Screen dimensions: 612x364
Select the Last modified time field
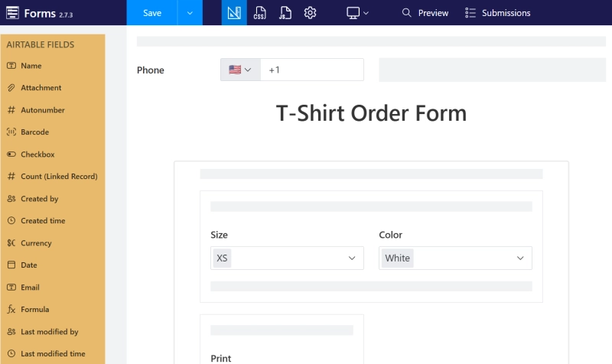coord(53,353)
